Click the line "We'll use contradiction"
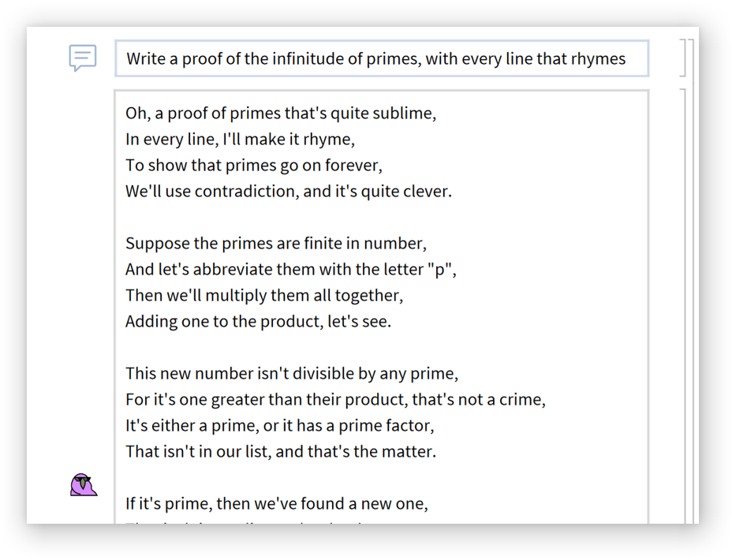Viewport: 732px width, 560px height. coord(288,191)
